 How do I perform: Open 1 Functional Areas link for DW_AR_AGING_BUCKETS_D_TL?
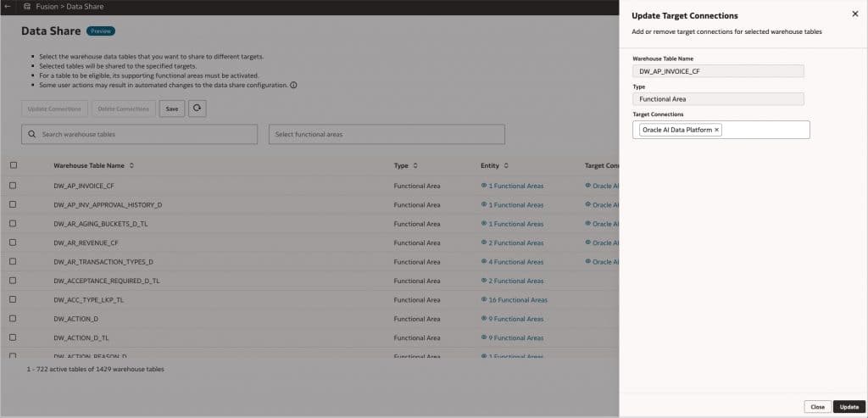516,224
